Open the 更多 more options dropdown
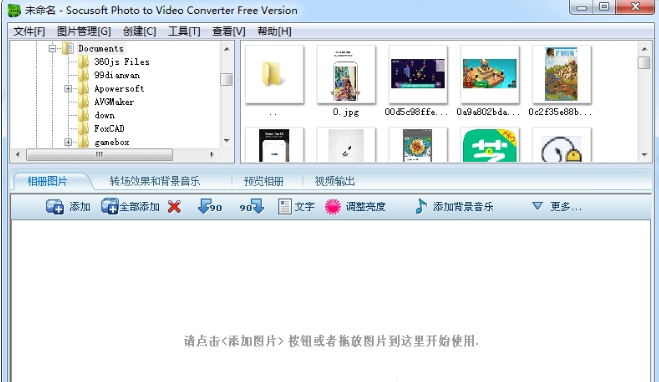 tap(557, 206)
